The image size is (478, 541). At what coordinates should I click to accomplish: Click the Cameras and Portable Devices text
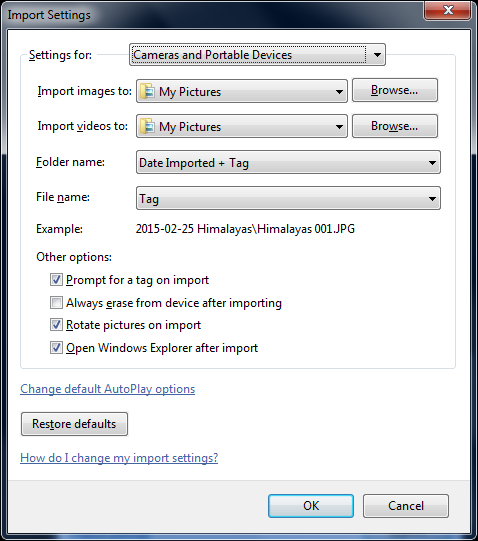tap(213, 55)
